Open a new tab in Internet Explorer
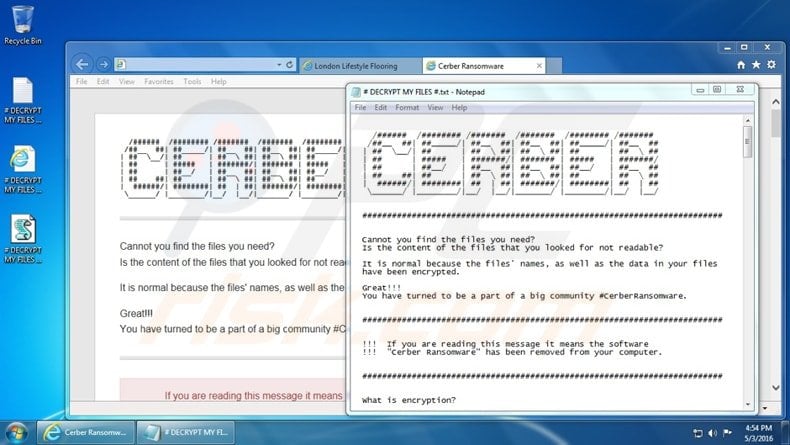The width and height of the screenshot is (790, 445). click(x=554, y=66)
